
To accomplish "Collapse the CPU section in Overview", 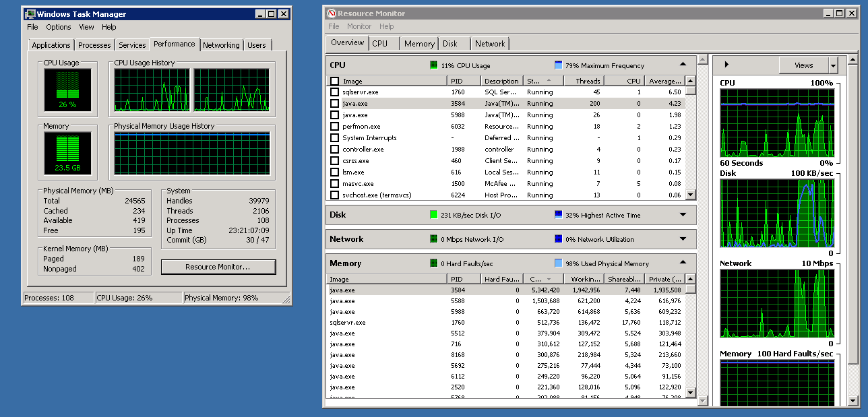I will 683,65.
